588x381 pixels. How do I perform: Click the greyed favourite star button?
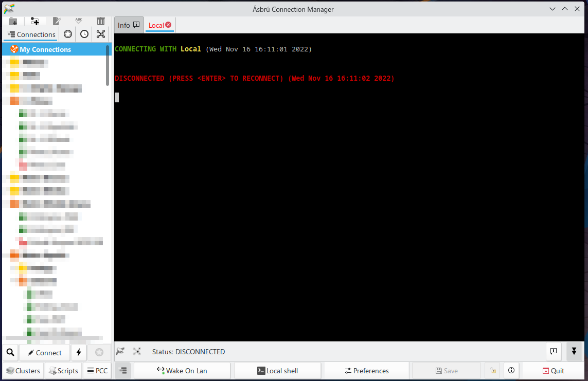[x=99, y=353]
